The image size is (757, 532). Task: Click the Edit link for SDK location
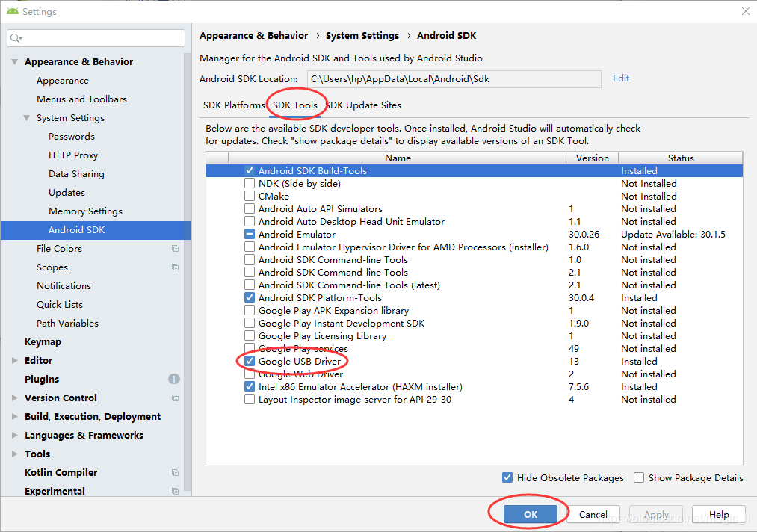[x=621, y=78]
